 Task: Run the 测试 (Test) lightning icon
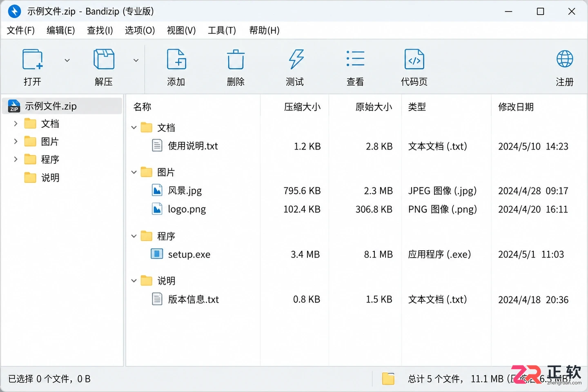pyautogui.click(x=296, y=60)
